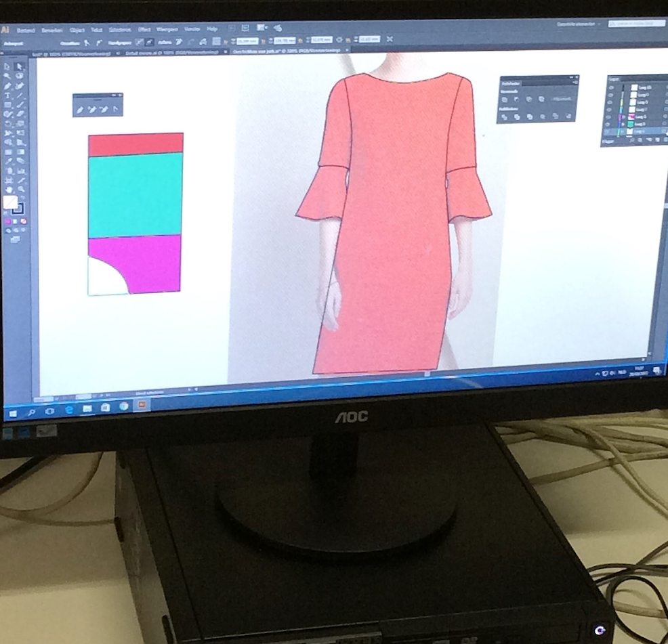Select the Direct Selection tool
Image resolution: width=668 pixels, height=644 pixels.
pos(19,66)
